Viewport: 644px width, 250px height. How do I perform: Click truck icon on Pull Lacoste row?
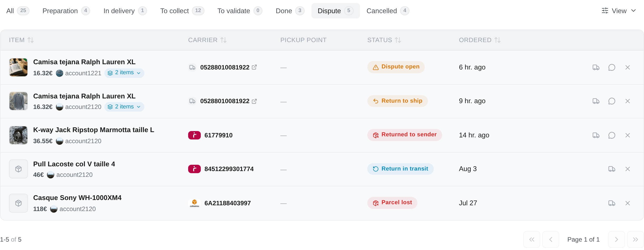(x=612, y=169)
